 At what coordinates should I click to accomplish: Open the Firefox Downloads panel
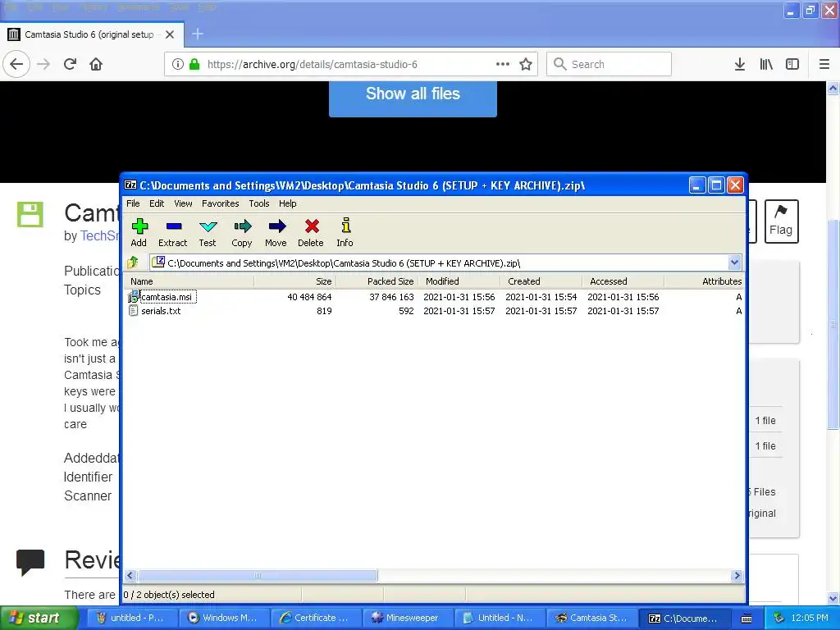[740, 64]
